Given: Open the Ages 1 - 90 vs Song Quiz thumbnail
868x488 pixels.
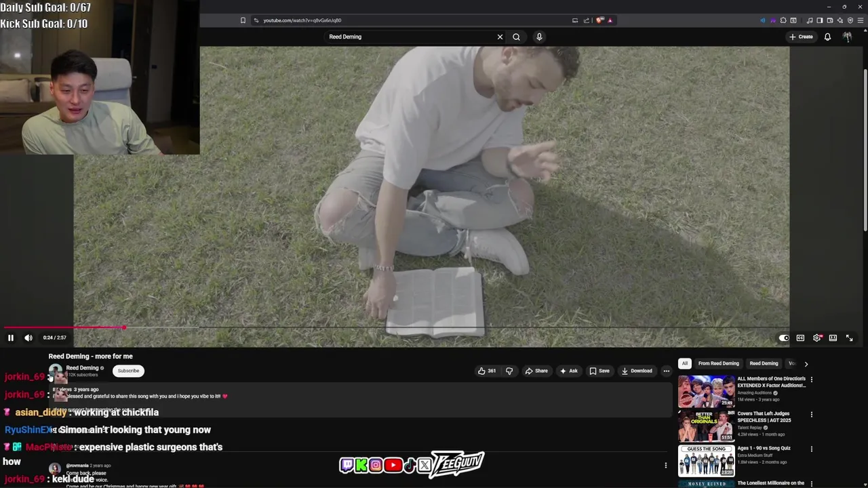Looking at the screenshot, I should tap(706, 461).
